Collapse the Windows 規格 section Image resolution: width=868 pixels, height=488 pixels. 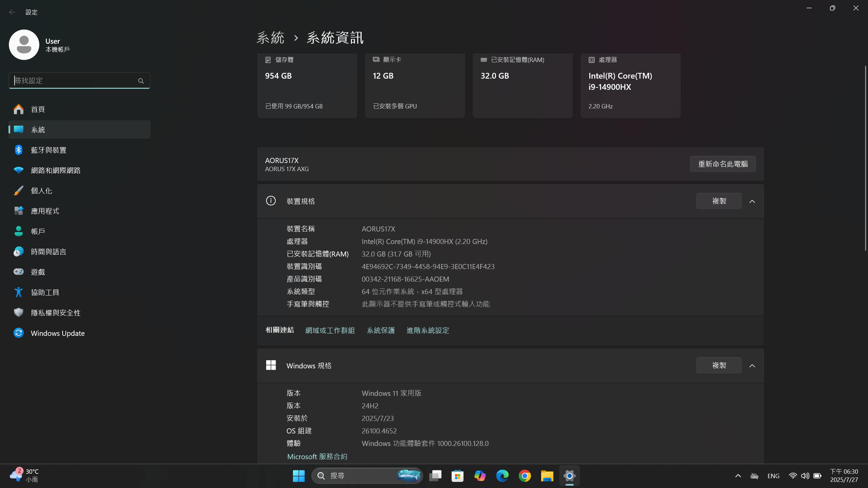(x=752, y=366)
